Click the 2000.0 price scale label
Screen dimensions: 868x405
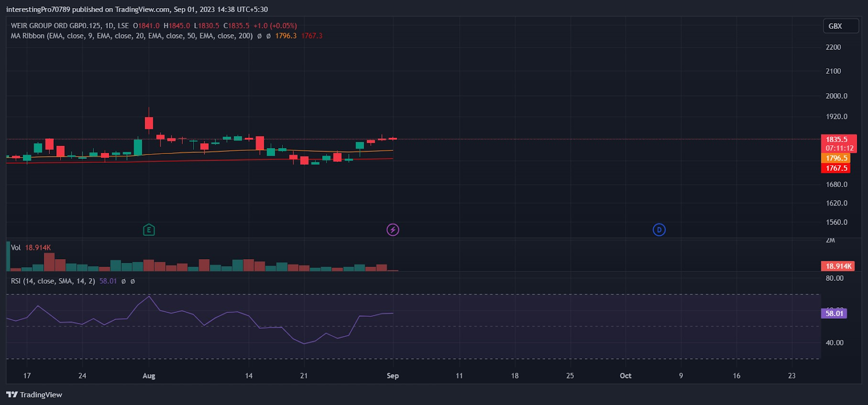point(837,96)
